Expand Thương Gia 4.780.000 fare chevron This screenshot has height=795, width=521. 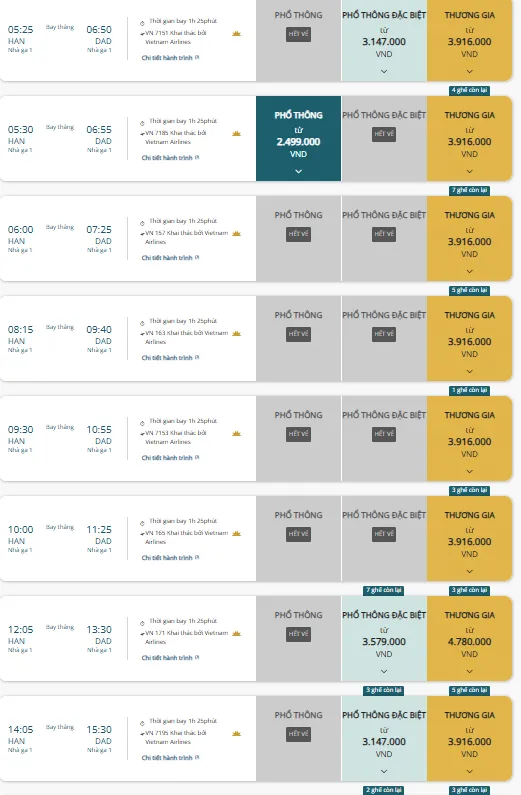470,671
